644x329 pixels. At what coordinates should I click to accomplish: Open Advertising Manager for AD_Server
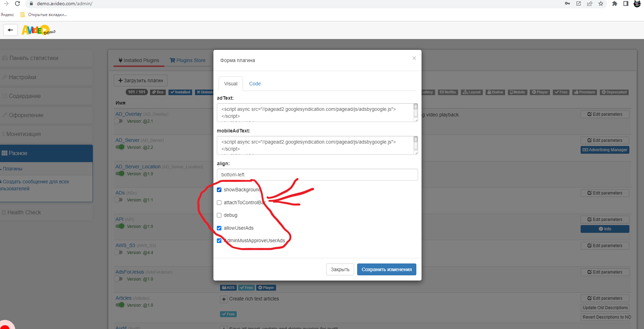pos(605,150)
